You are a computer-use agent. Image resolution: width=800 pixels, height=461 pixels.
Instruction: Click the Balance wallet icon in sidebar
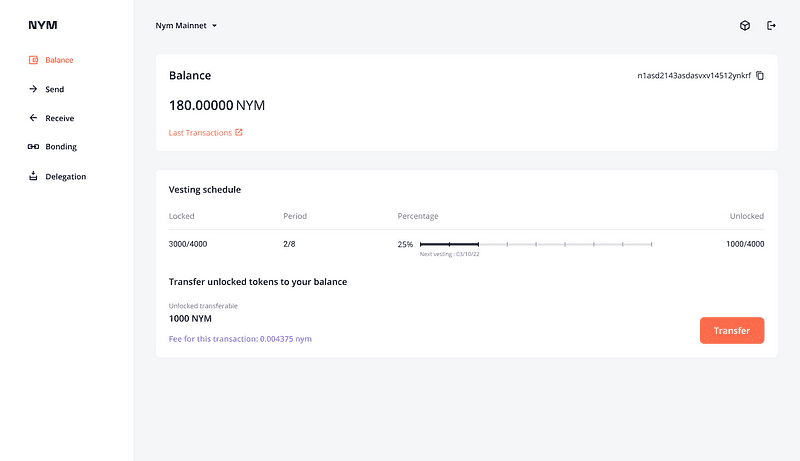[x=33, y=60]
